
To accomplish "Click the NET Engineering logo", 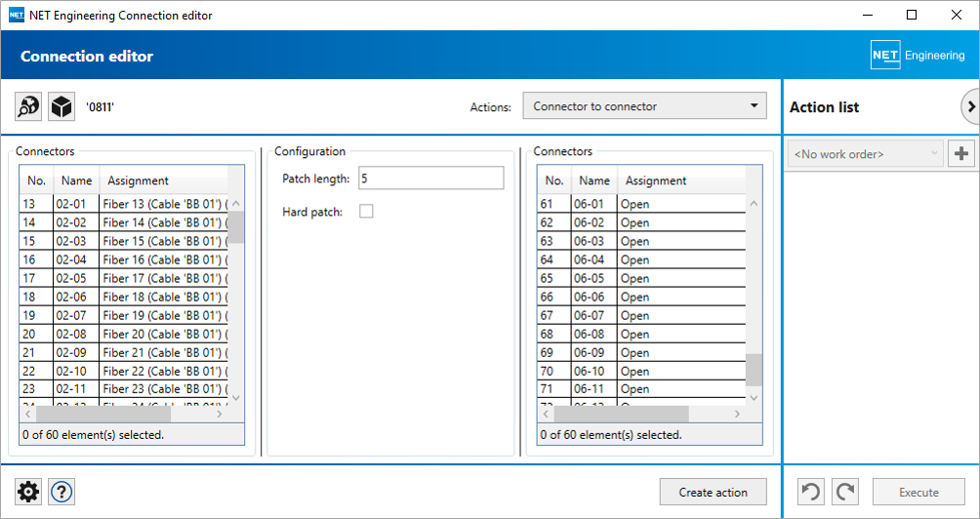I will click(918, 56).
